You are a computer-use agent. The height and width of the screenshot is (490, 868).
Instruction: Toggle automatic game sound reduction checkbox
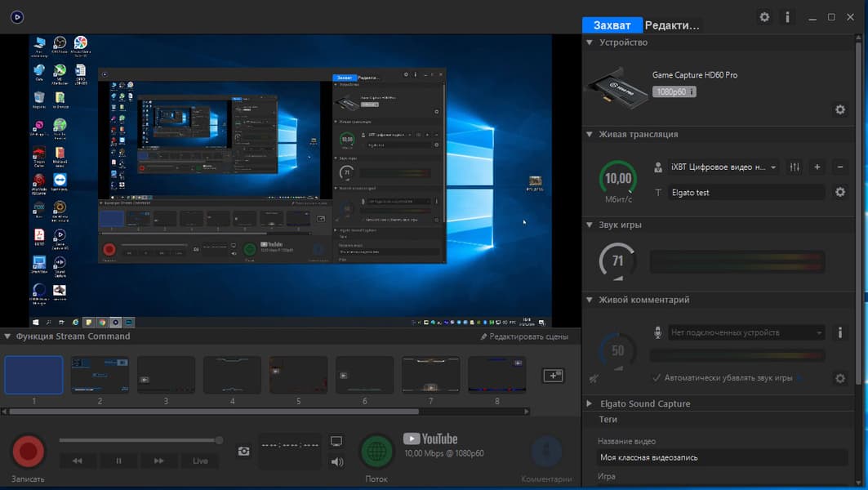657,378
